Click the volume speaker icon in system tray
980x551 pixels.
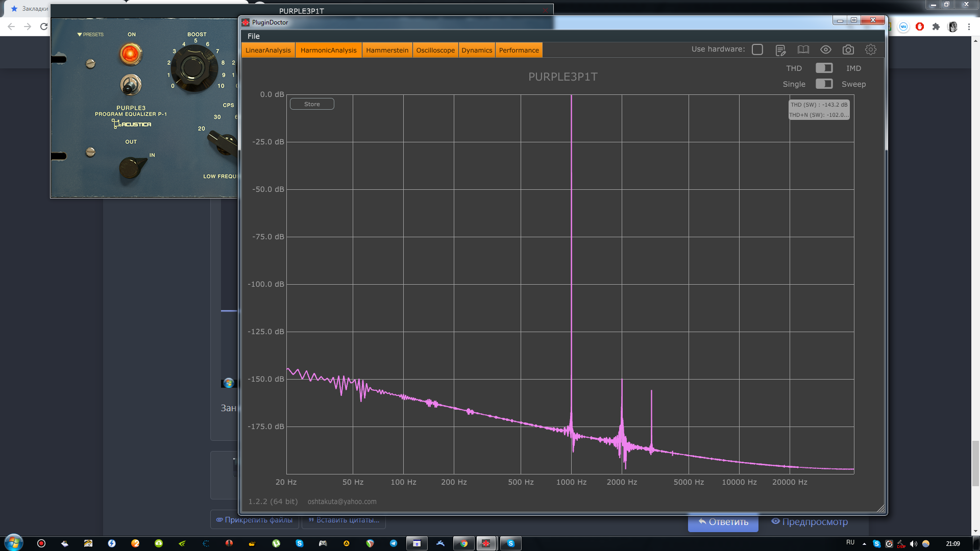click(914, 544)
